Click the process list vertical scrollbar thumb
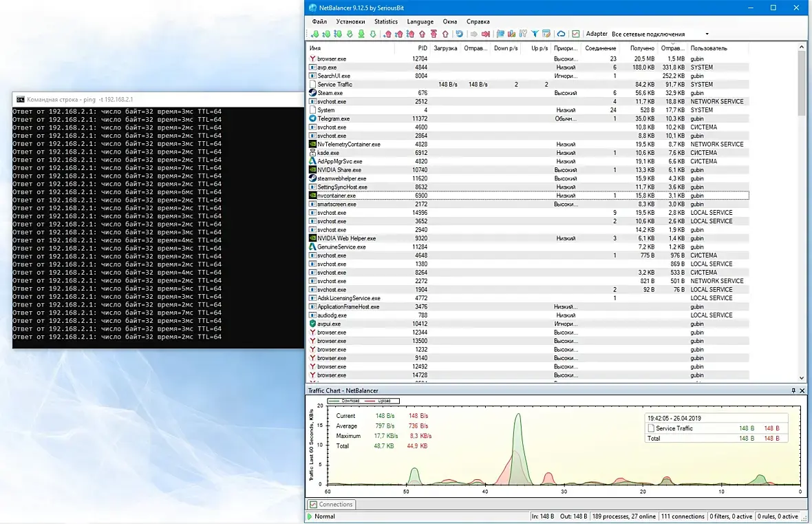Image resolution: width=812 pixels, height=524 pixels. [802, 83]
